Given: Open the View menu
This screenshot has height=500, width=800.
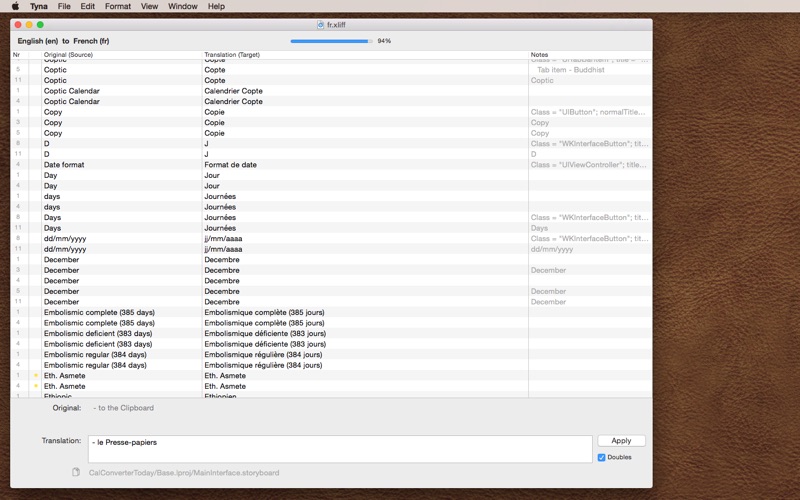Looking at the screenshot, I should pyautogui.click(x=149, y=6).
